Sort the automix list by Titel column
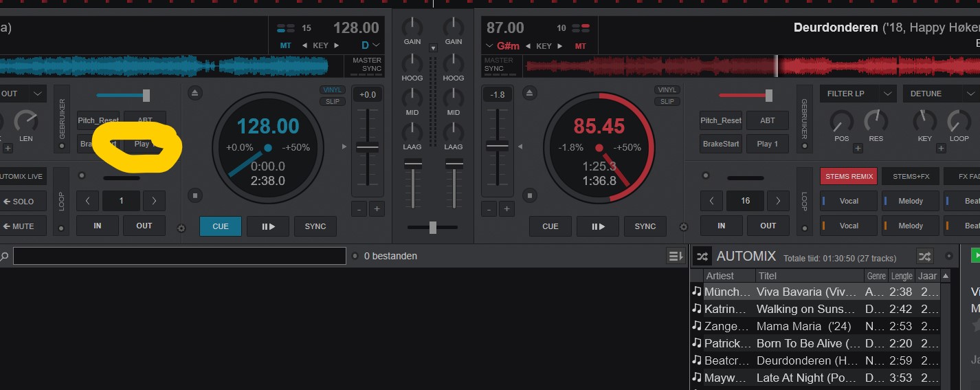Screen dimensions: 980x390 809,276
